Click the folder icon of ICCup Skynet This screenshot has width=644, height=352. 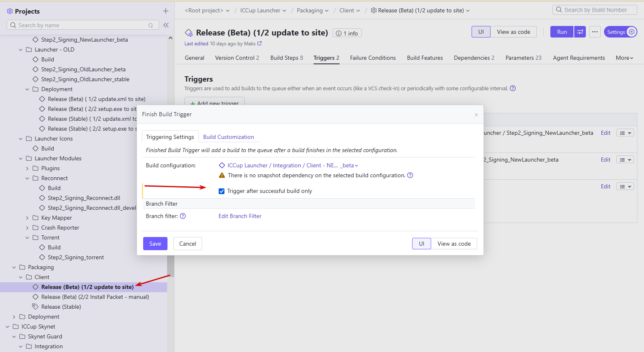point(16,326)
